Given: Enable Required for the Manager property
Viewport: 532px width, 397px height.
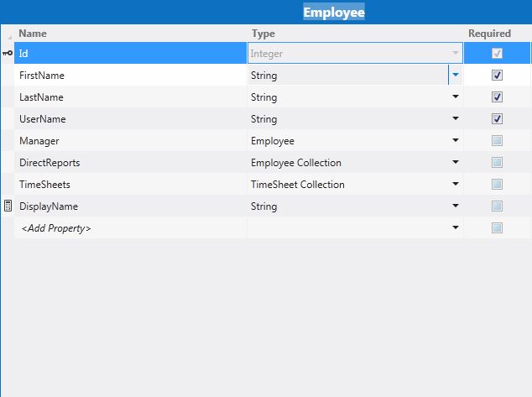Looking at the screenshot, I should 497,140.
